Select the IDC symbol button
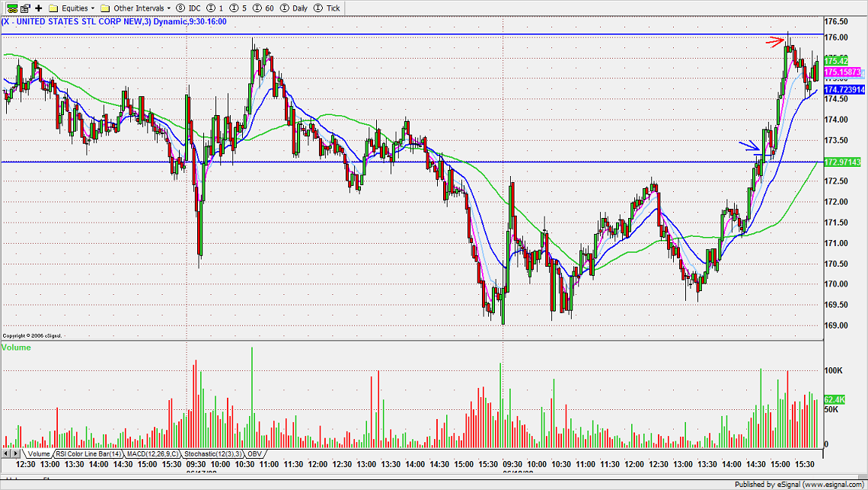This screenshot has width=868, height=490. click(188, 8)
